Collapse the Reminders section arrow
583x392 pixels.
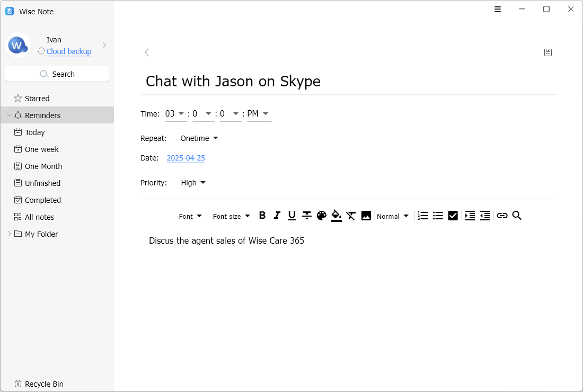point(10,115)
